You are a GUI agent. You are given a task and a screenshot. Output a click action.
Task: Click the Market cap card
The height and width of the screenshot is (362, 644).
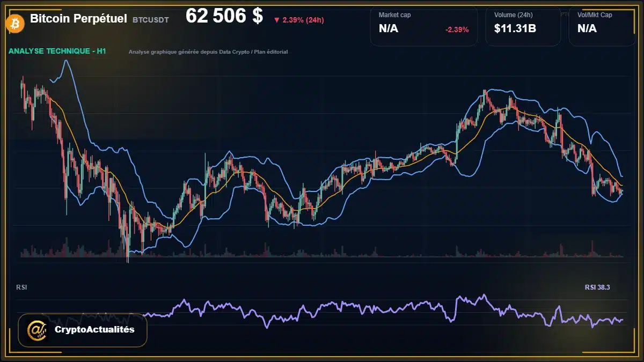pyautogui.click(x=424, y=26)
